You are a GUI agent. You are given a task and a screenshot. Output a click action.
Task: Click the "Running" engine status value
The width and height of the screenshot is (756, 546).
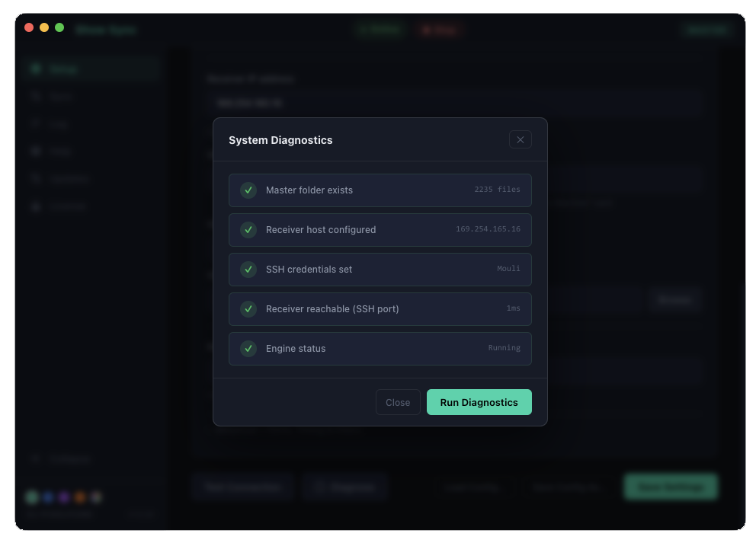tap(505, 347)
